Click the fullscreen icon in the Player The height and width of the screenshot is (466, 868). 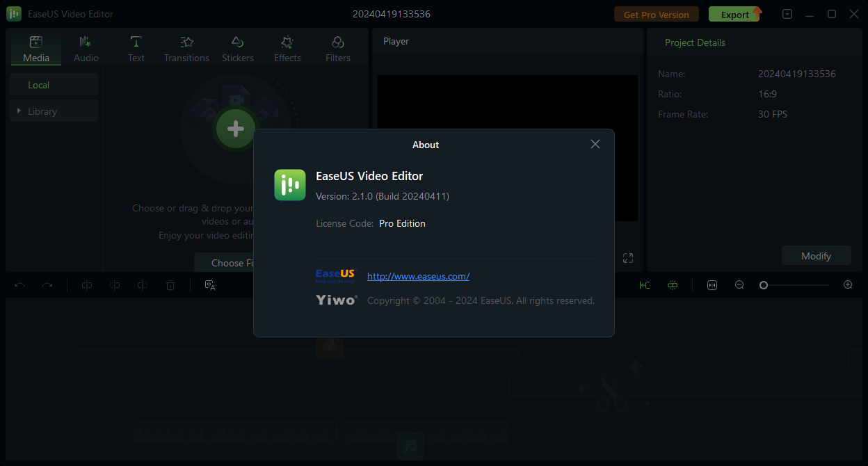pos(628,258)
